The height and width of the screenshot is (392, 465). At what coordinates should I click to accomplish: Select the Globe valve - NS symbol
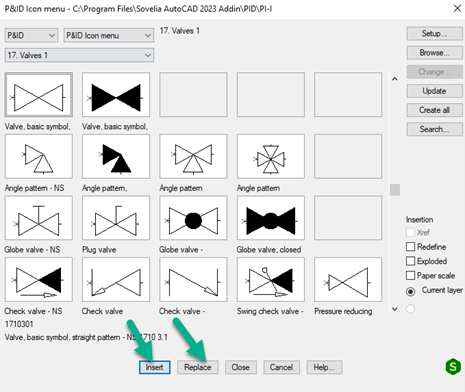[39, 218]
